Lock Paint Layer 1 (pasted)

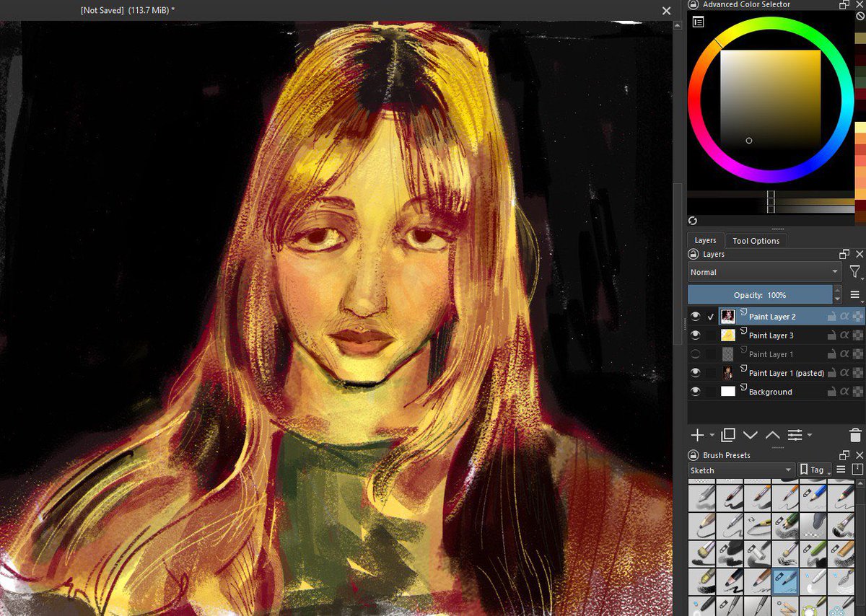tap(831, 373)
